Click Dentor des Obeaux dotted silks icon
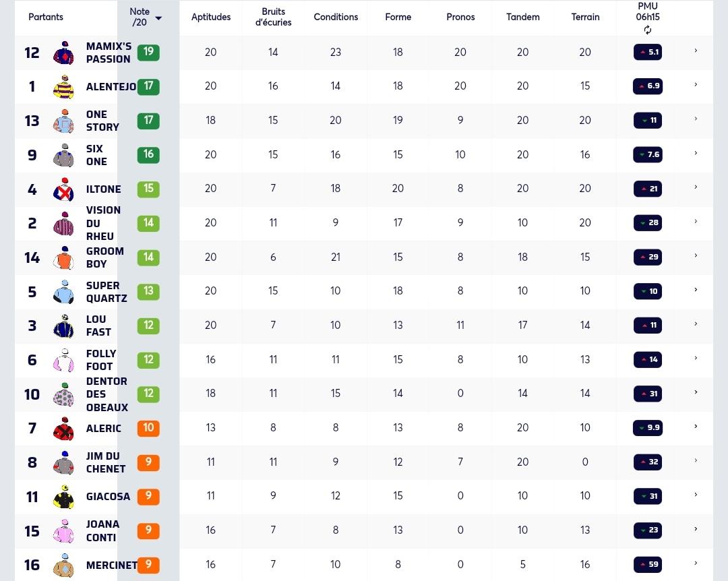 63,394
